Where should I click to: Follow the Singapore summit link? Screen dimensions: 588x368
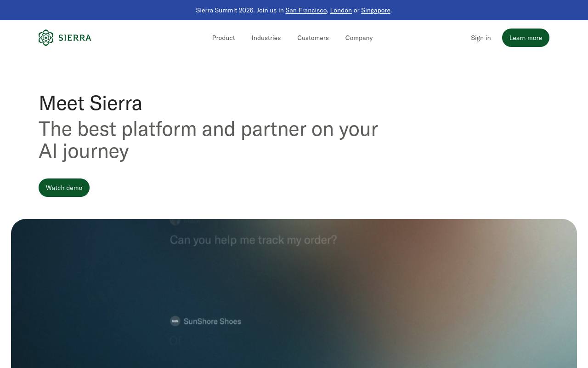pos(376,10)
